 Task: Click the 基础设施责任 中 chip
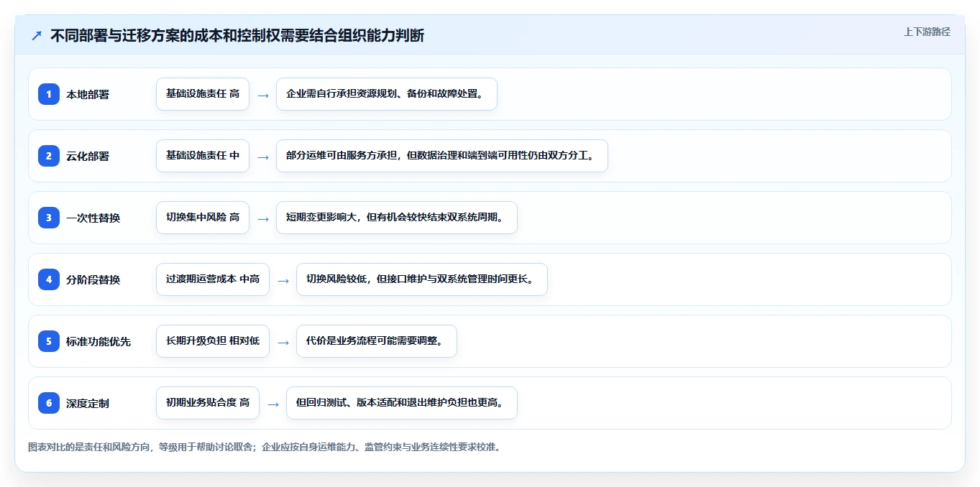coord(203,156)
